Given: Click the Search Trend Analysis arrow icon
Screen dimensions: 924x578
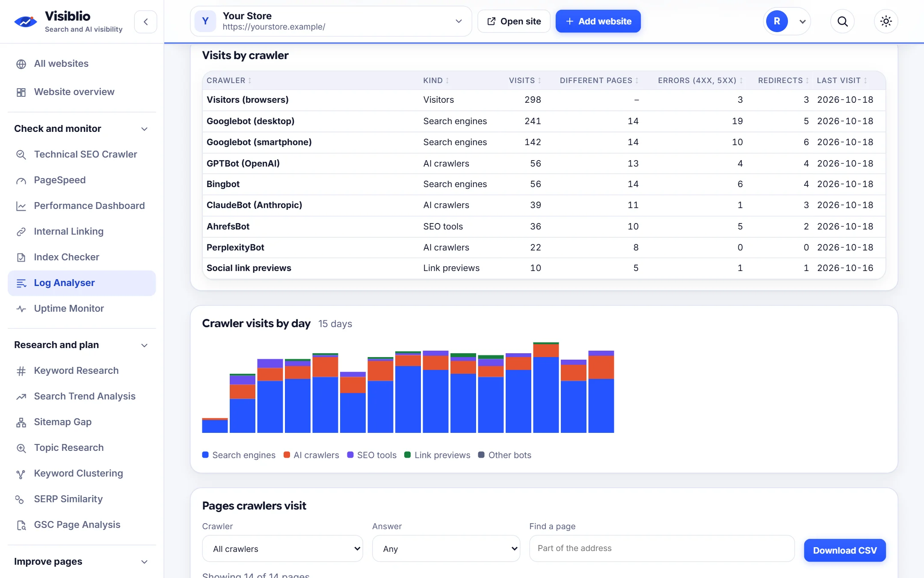Looking at the screenshot, I should click(x=21, y=396).
